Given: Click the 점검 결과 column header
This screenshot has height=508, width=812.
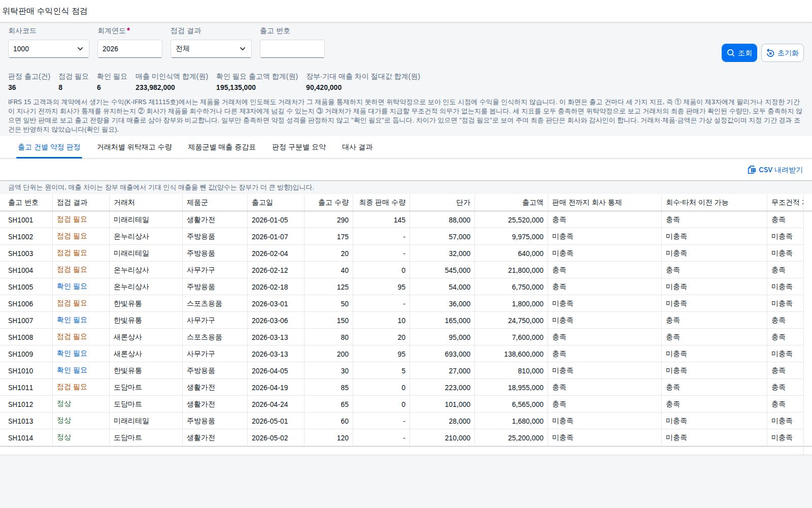Looking at the screenshot, I should pos(81,203).
